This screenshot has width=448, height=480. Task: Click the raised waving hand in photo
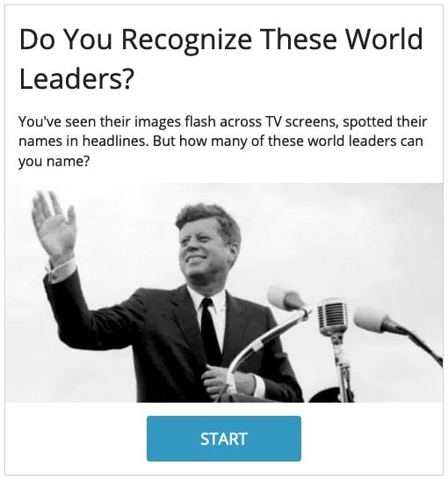(x=54, y=222)
